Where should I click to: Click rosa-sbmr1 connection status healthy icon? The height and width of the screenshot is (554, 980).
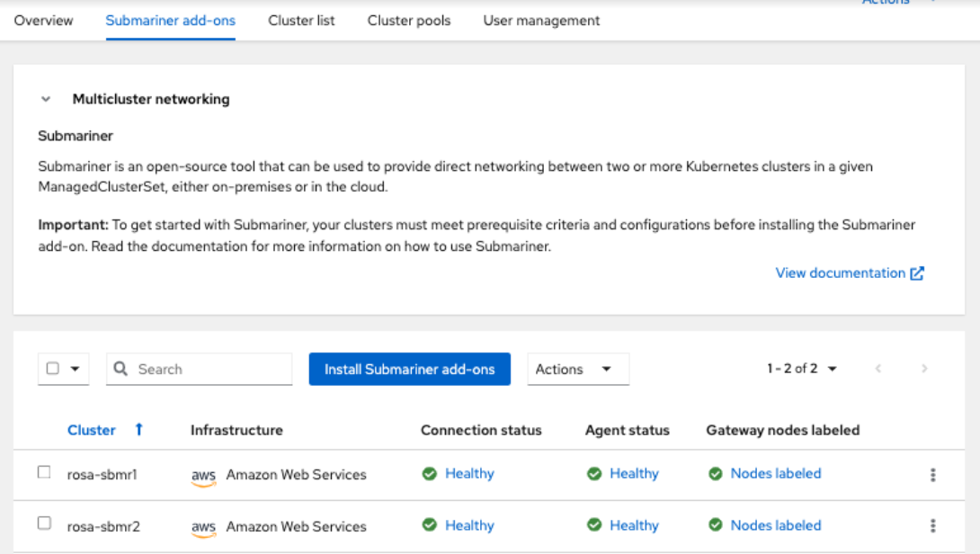pos(430,474)
